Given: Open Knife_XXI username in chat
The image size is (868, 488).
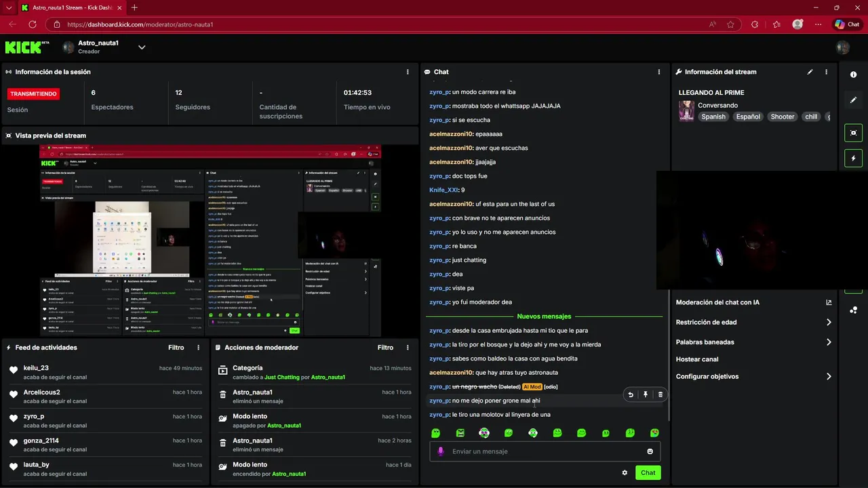Looking at the screenshot, I should [x=443, y=190].
